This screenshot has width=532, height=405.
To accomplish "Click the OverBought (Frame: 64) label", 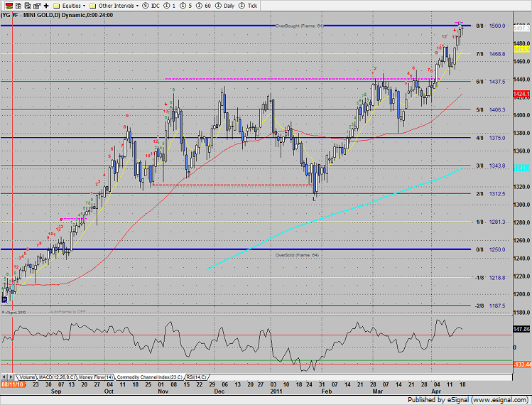I will tap(299, 26).
